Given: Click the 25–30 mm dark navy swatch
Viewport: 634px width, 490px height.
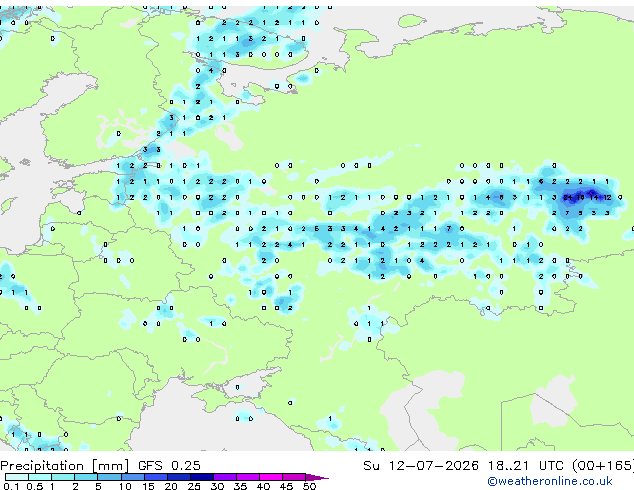Looking at the screenshot, I should point(202,477).
